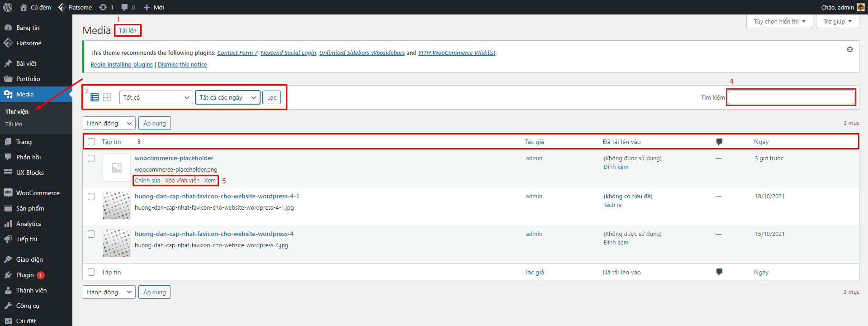Image resolution: width=868 pixels, height=326 pixels.
Task: Select Tải lên submenu item in sidebar
Action: coord(14,124)
